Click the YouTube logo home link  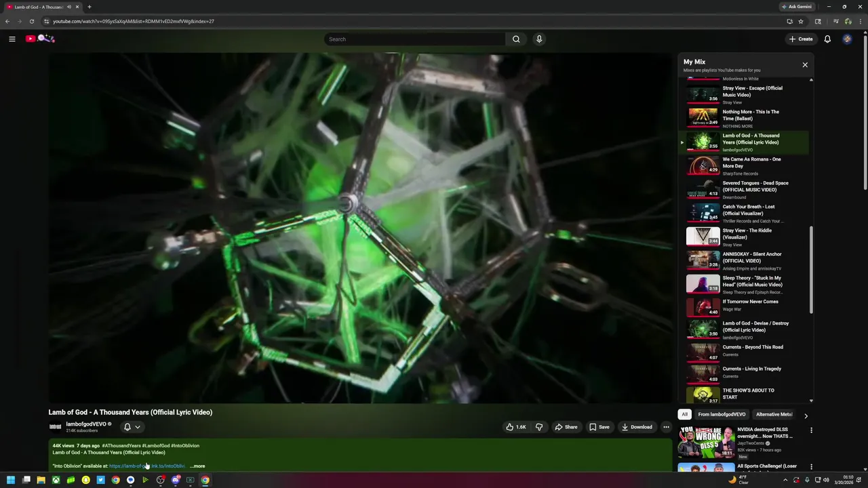point(40,39)
